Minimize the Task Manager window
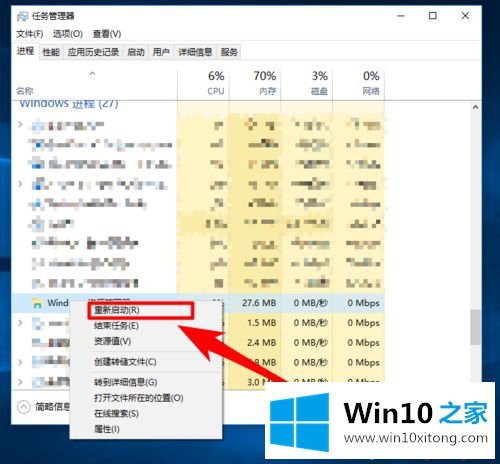Image resolution: width=500 pixels, height=464 pixels. point(401,16)
